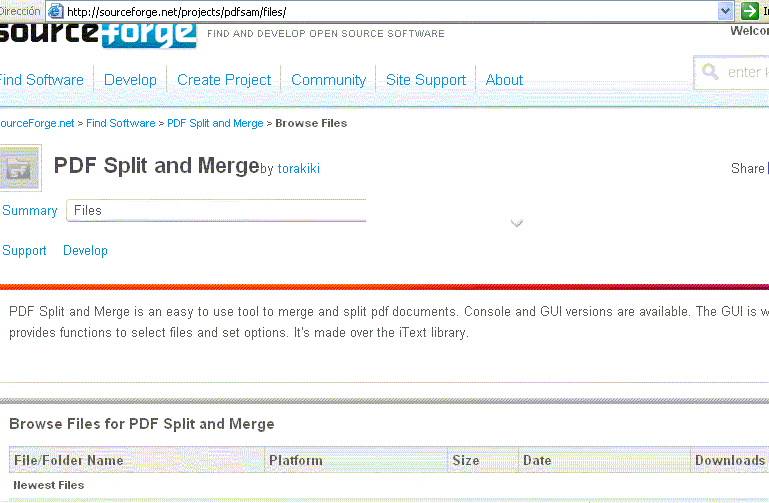Expand the chevron below the Files tab
Screen dimensions: 769x503
(516, 223)
